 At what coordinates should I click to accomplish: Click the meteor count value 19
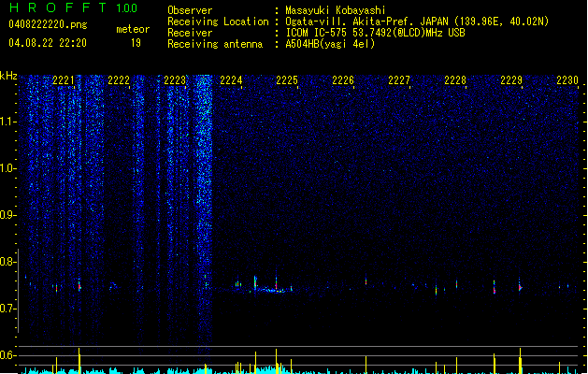pyautogui.click(x=136, y=43)
